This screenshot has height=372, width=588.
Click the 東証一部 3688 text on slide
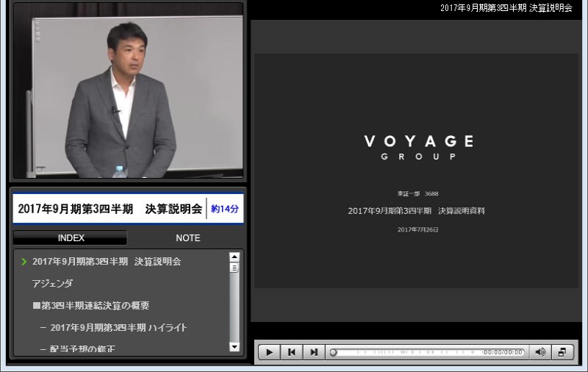417,194
